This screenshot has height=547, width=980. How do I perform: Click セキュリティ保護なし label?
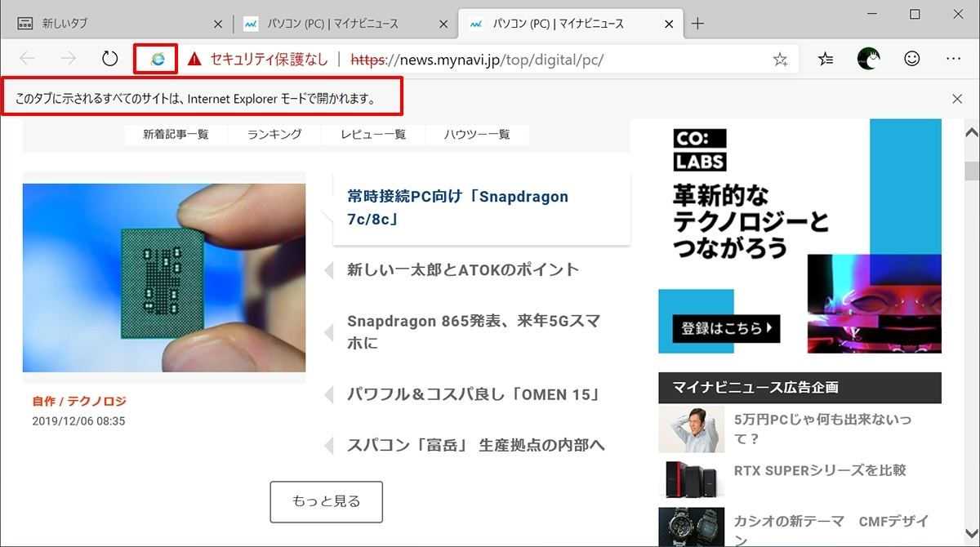[x=269, y=59]
